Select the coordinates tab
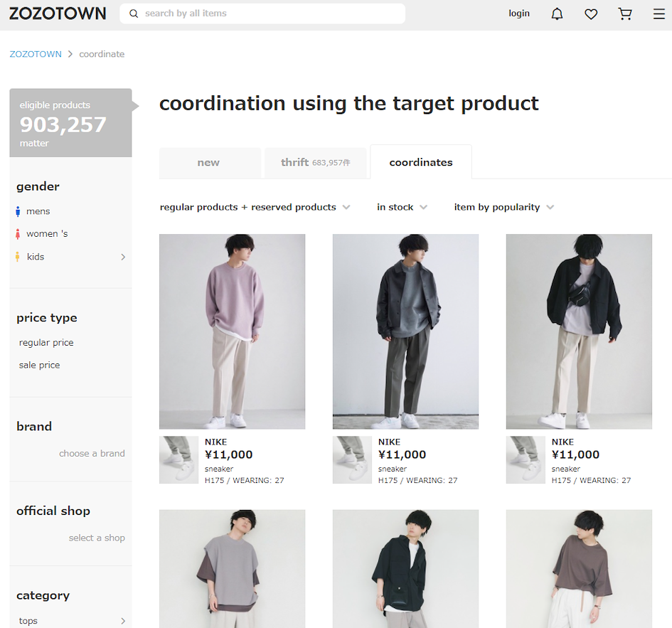Screen dimensions: 672x628 pyautogui.click(x=421, y=162)
